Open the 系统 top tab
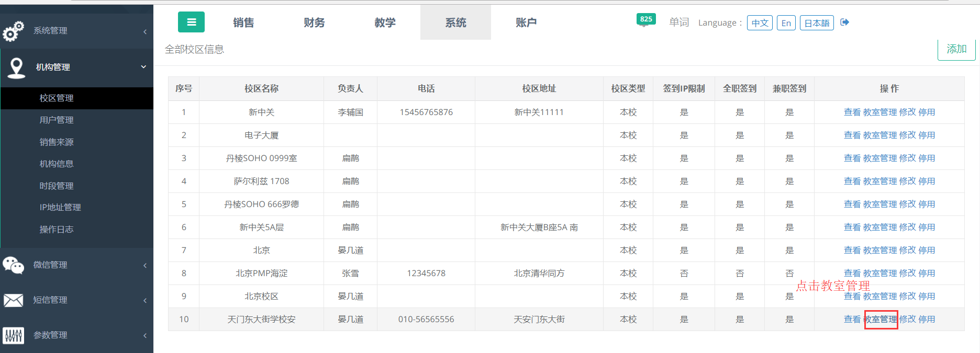The width and height of the screenshot is (980, 353). 455,22
